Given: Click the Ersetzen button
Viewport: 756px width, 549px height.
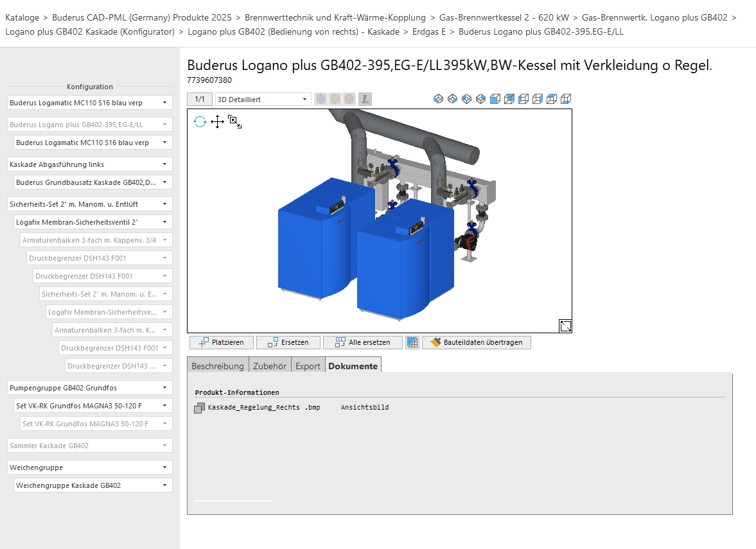Looking at the screenshot, I should pyautogui.click(x=288, y=342).
